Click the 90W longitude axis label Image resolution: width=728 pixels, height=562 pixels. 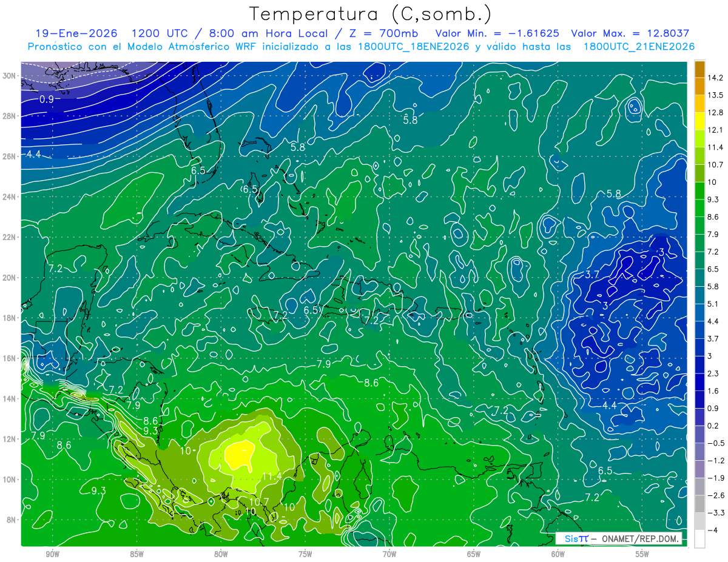(52, 554)
